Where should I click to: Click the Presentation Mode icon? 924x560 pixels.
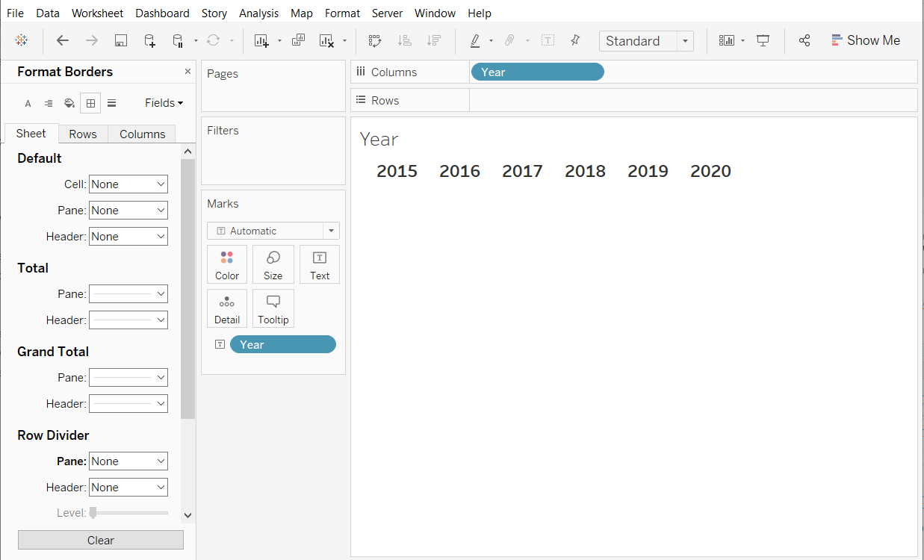(763, 41)
